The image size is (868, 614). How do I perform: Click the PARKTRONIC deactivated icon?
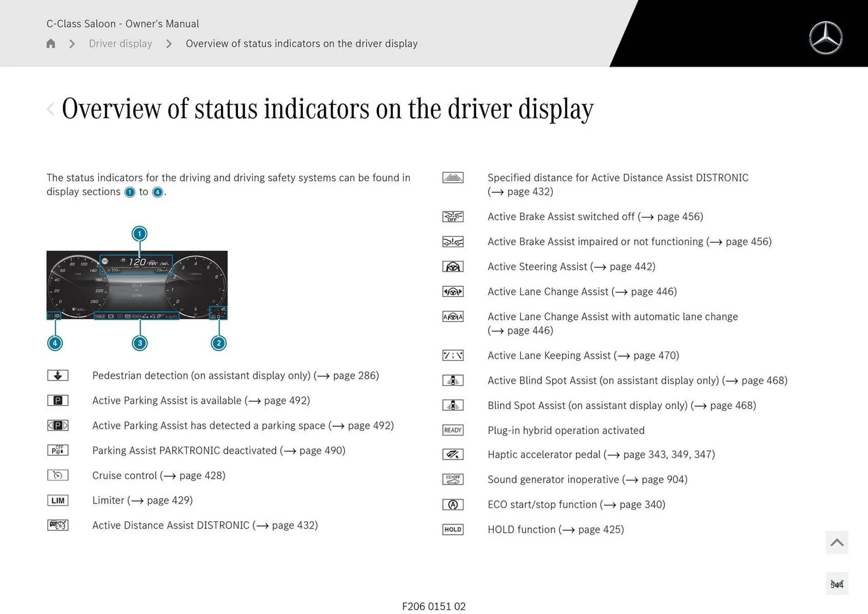click(58, 450)
